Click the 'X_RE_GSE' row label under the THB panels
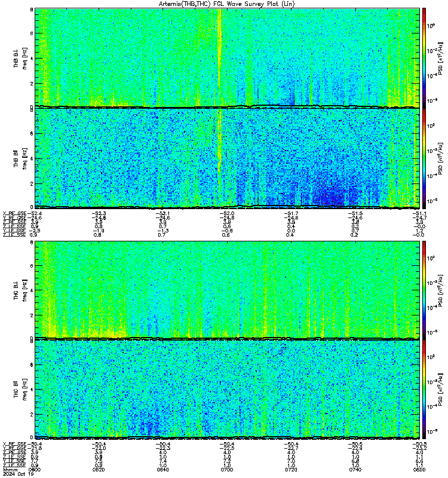Viewport: 448px width, 478px height. (14, 213)
